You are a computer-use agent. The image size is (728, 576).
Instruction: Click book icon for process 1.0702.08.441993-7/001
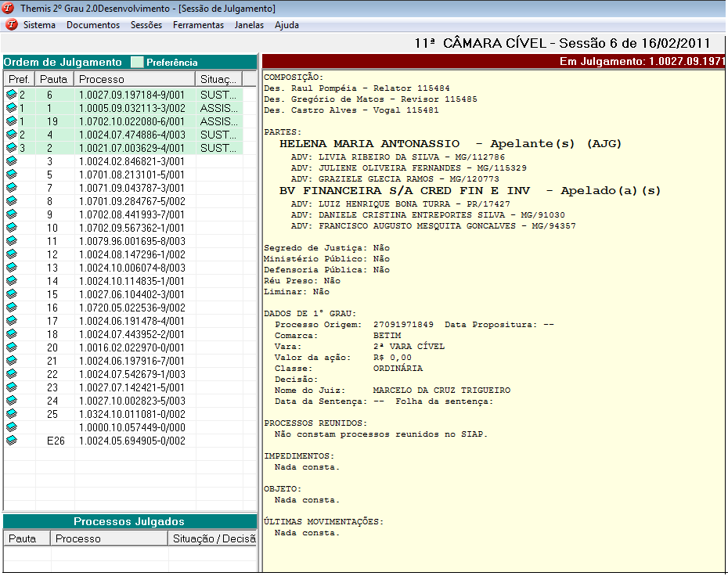12,214
